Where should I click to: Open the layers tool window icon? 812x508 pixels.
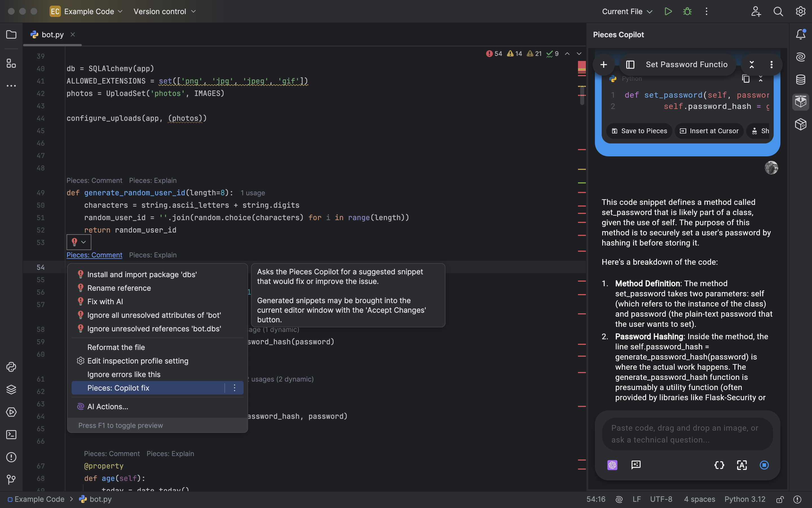click(11, 389)
